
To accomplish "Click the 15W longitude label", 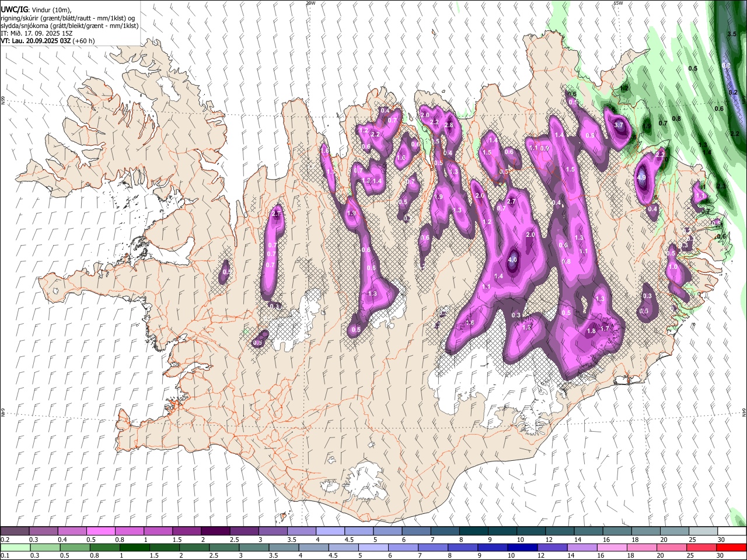I will (x=618, y=2).
